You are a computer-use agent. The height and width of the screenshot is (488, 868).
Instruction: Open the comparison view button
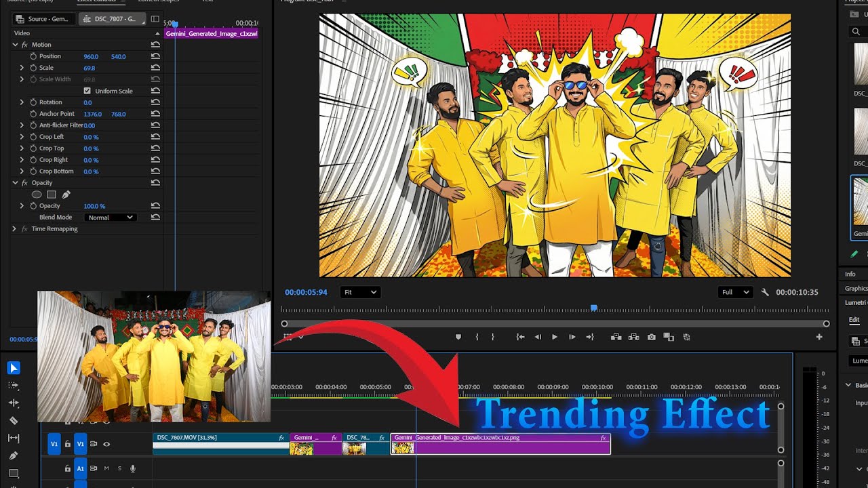pyautogui.click(x=669, y=337)
